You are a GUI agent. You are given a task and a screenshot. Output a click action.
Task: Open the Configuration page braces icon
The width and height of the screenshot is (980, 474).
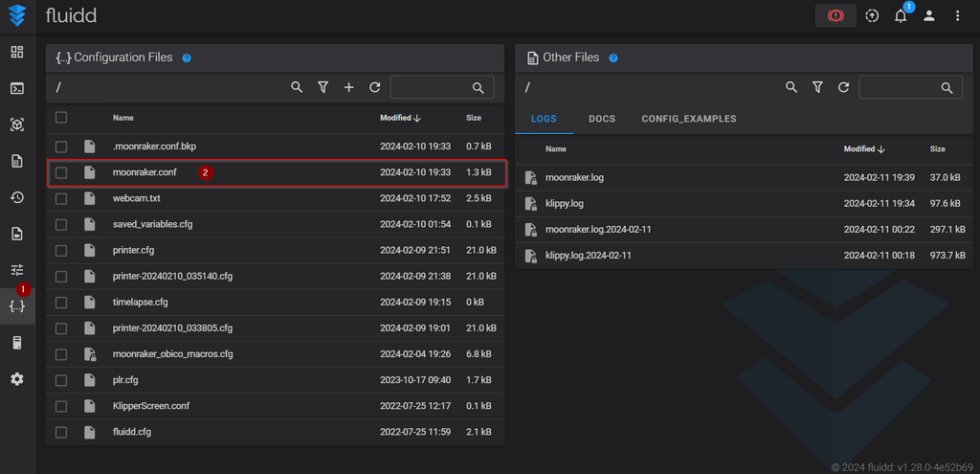pyautogui.click(x=17, y=306)
